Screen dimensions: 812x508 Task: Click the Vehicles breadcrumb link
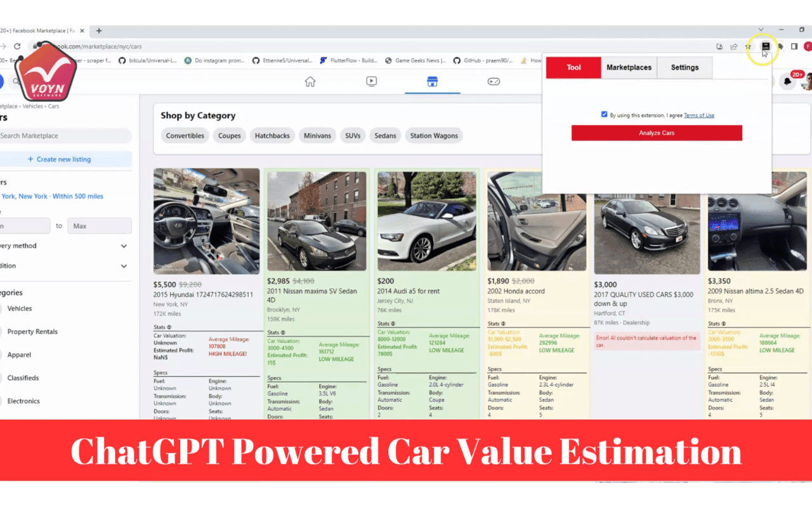tap(33, 107)
